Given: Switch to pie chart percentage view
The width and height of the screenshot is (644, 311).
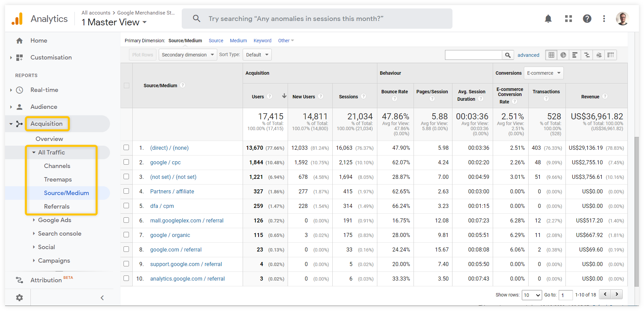Looking at the screenshot, I should click(563, 55).
